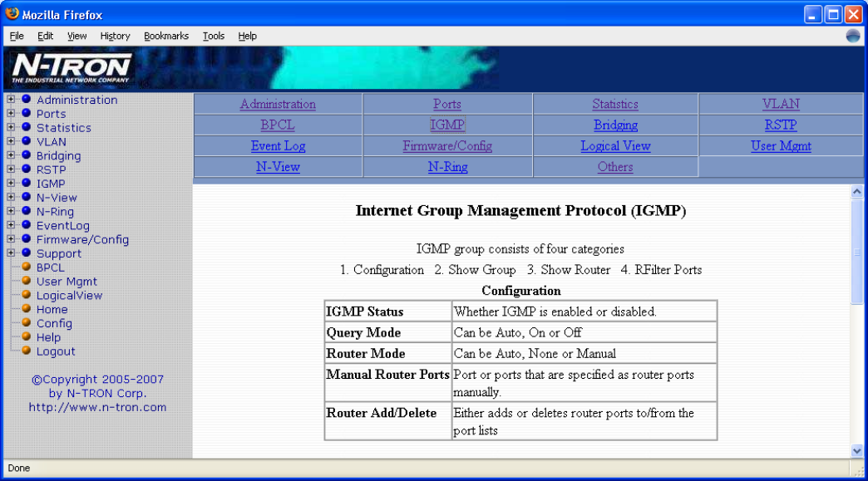Click the orange bullet icon beside Logout
Screen dimensions: 868x481
click(x=26, y=351)
